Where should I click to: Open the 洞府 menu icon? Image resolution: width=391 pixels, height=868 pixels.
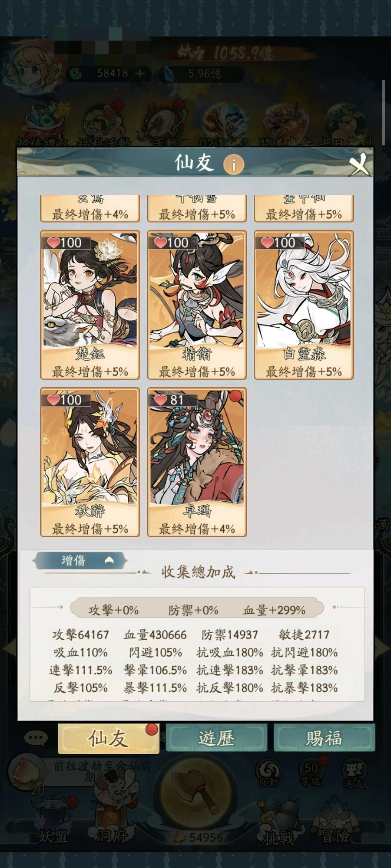pyautogui.click(x=111, y=821)
